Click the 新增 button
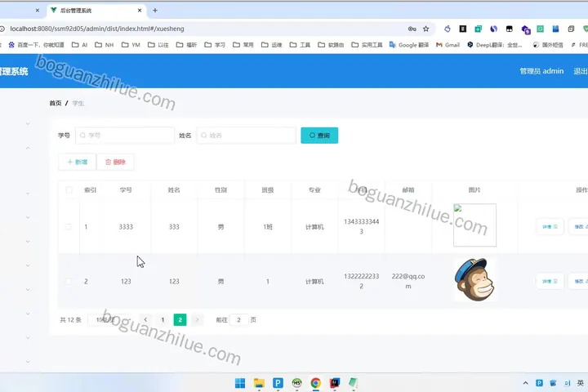 78,162
